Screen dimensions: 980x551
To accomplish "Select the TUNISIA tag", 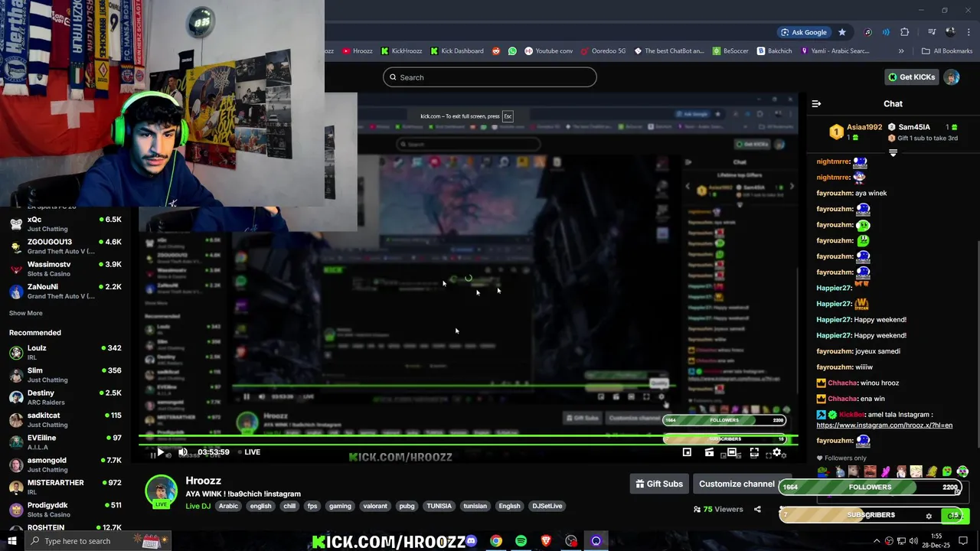I will [x=439, y=506].
